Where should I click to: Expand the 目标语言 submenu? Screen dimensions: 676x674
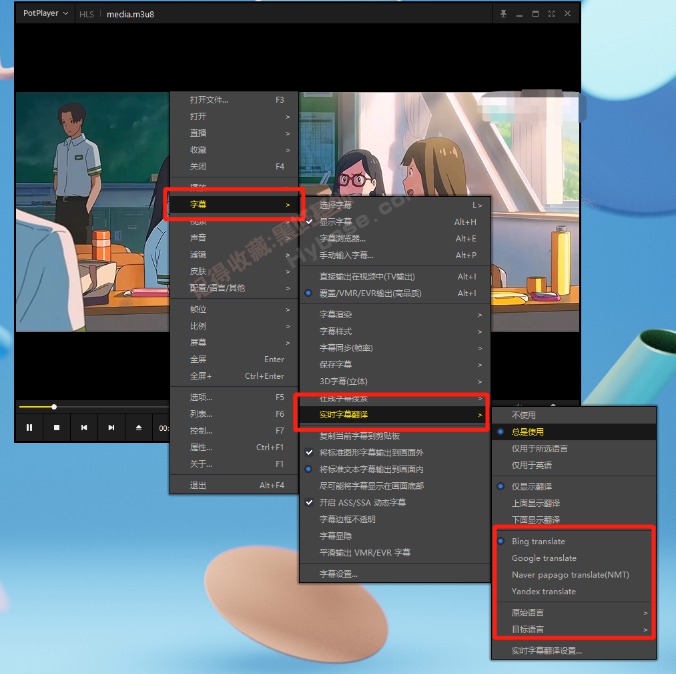[574, 630]
